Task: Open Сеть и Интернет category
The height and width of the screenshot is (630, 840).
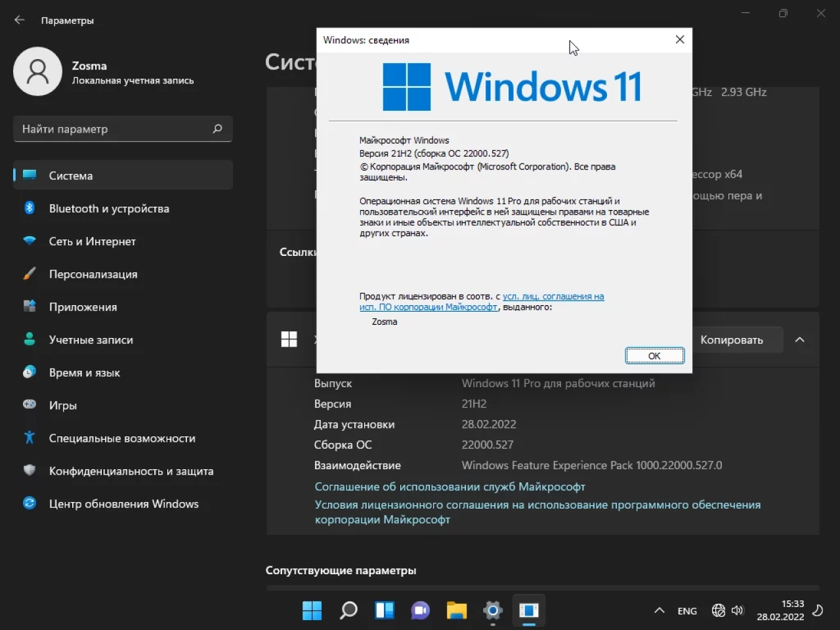Action: pos(123,241)
